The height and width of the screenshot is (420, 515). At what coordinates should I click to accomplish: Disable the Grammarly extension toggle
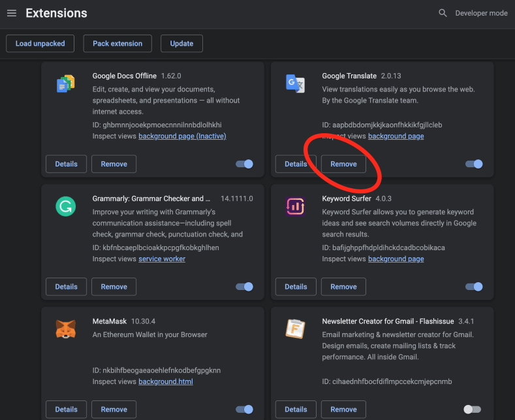pyautogui.click(x=245, y=287)
